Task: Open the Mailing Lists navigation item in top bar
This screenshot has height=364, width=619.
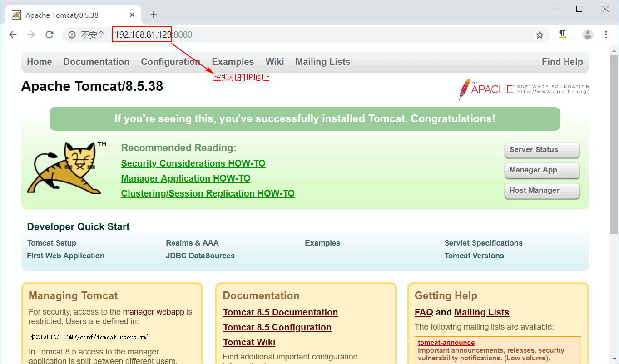Action: 323,62
